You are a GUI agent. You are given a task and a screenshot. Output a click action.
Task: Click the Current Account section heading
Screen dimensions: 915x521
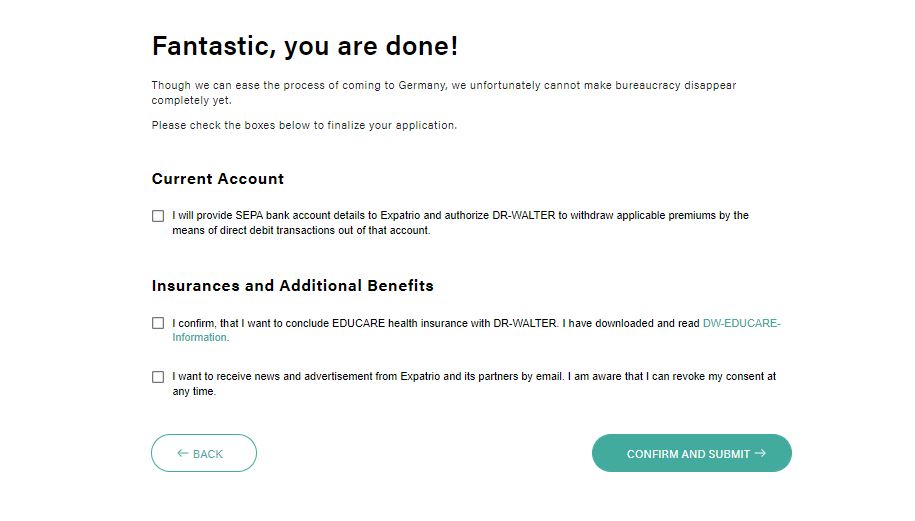(x=218, y=179)
